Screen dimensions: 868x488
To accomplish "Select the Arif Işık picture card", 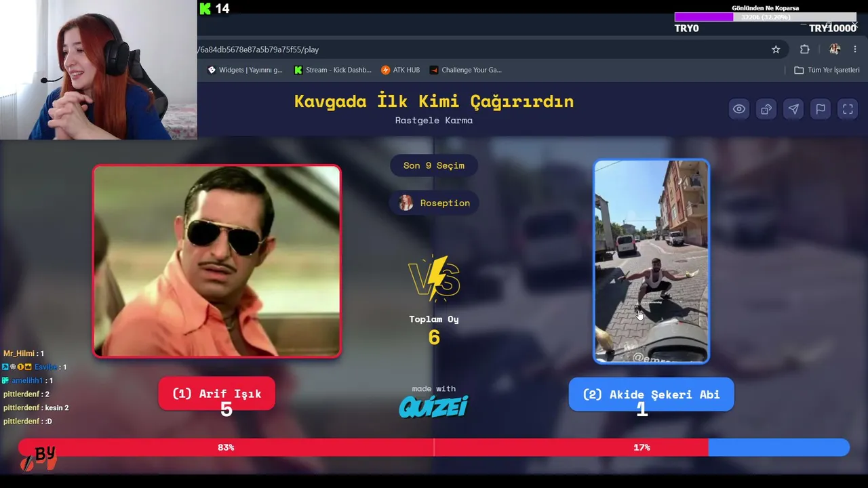I will click(x=216, y=261).
